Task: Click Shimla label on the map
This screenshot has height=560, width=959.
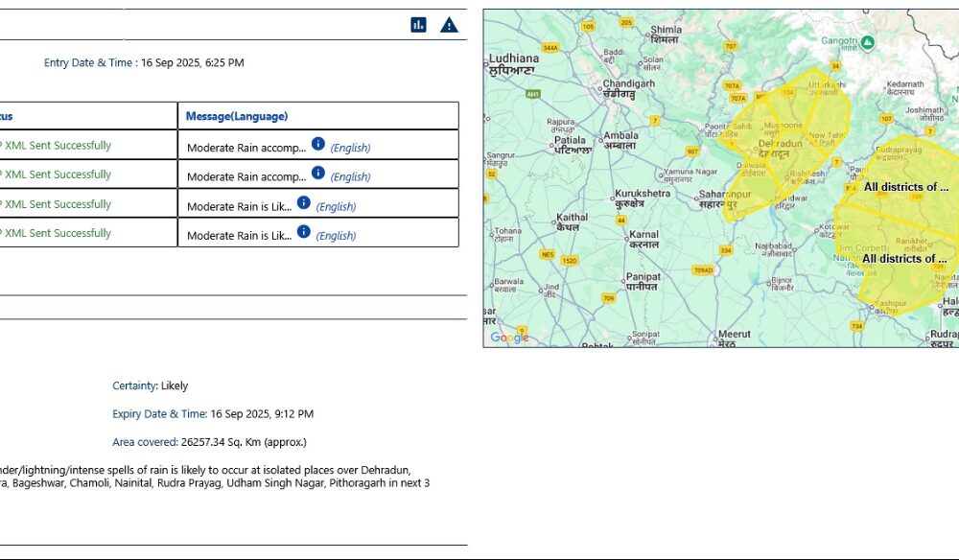Action: pos(666,35)
